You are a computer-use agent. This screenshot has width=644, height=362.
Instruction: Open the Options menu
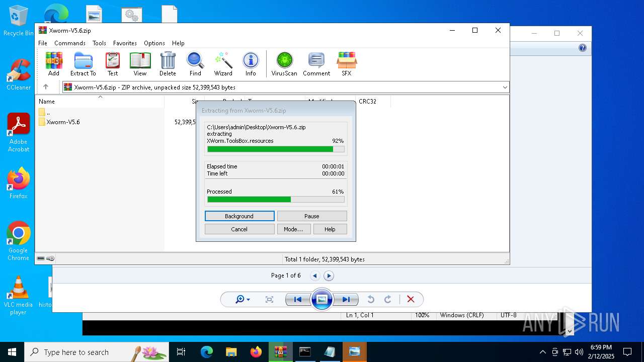pos(154,43)
